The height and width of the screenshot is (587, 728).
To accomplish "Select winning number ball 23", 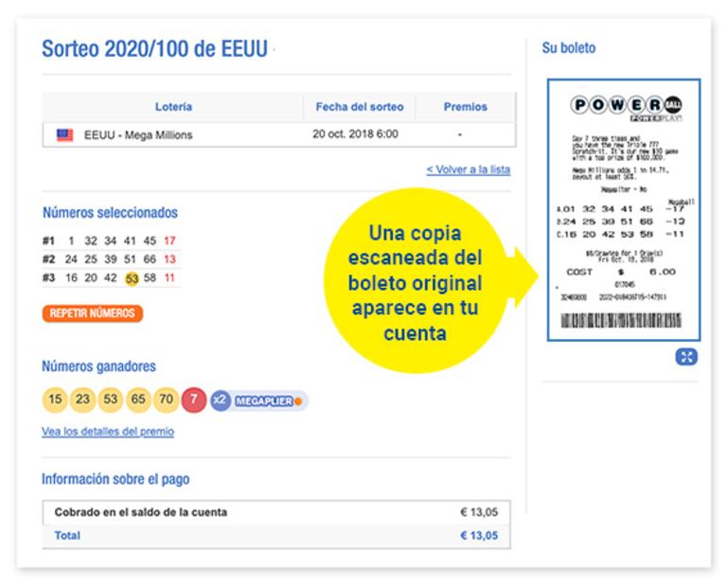I will tap(83, 400).
